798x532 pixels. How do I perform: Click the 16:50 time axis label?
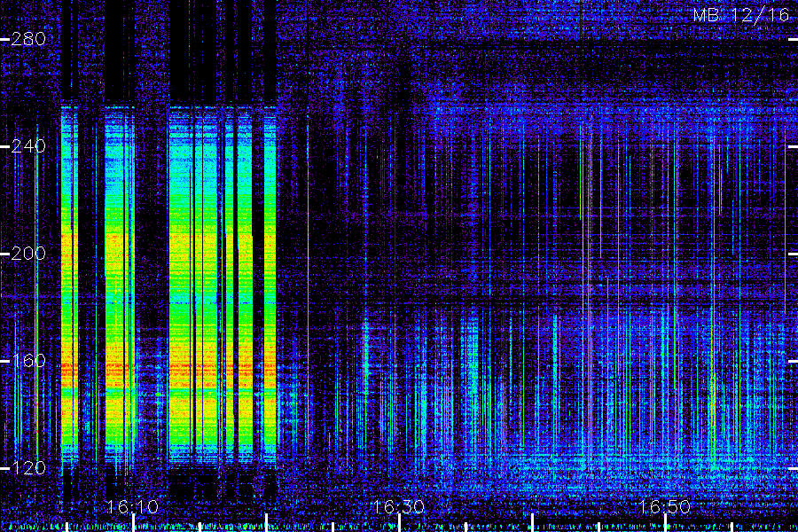(665, 507)
